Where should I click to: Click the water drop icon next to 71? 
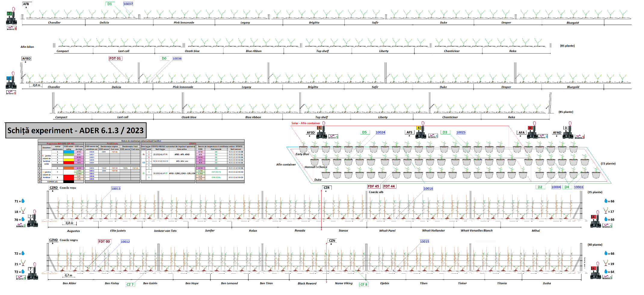pyautogui.click(x=23, y=201)
